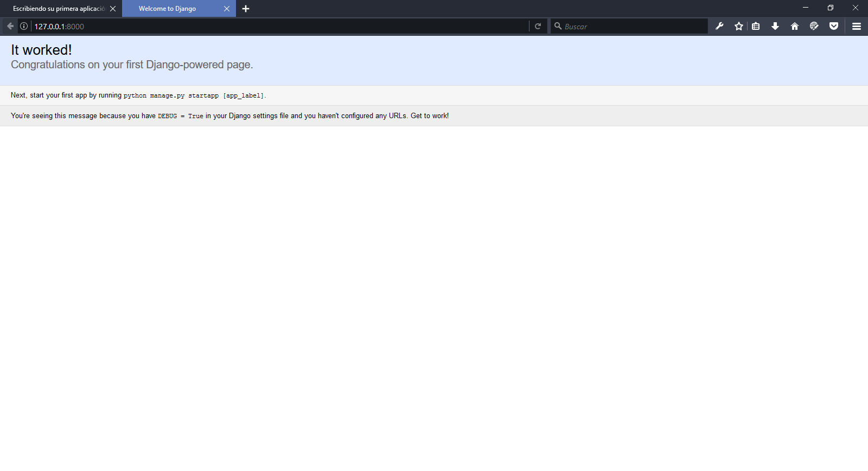Close the Welcome to Django tab
The width and height of the screenshot is (868, 471).
tap(227, 9)
